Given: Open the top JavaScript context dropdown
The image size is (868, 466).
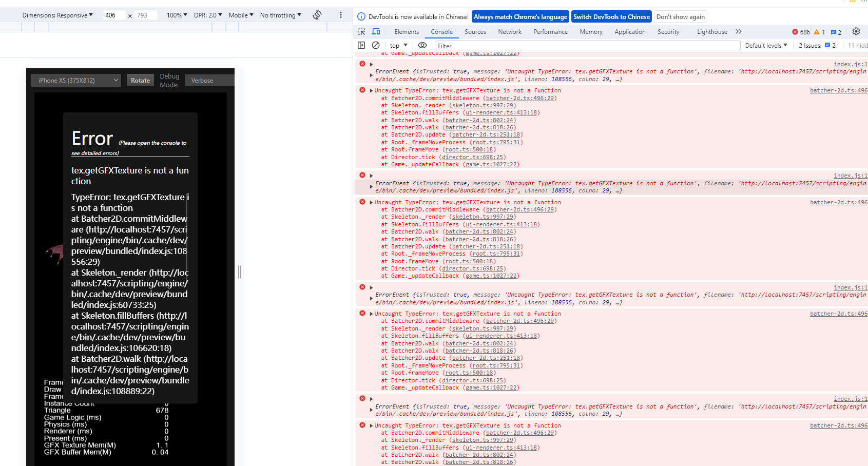Looking at the screenshot, I should tap(399, 46).
